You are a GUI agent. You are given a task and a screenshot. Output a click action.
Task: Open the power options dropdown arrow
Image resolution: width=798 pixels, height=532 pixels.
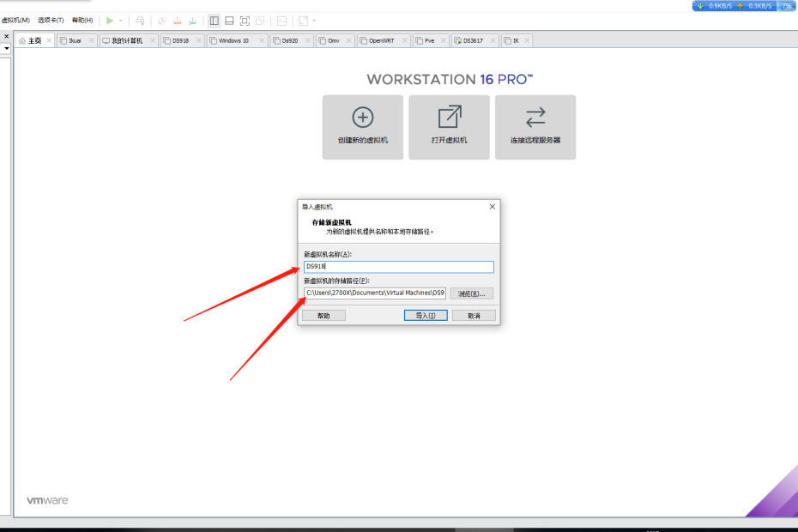[121, 21]
